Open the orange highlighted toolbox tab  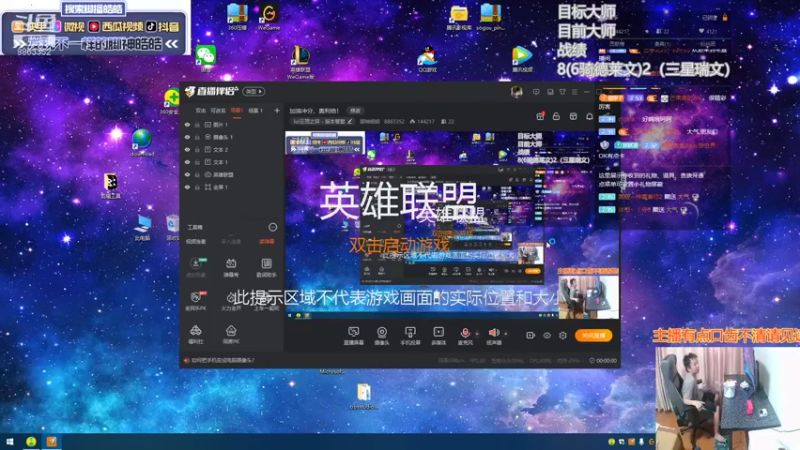coord(266,241)
